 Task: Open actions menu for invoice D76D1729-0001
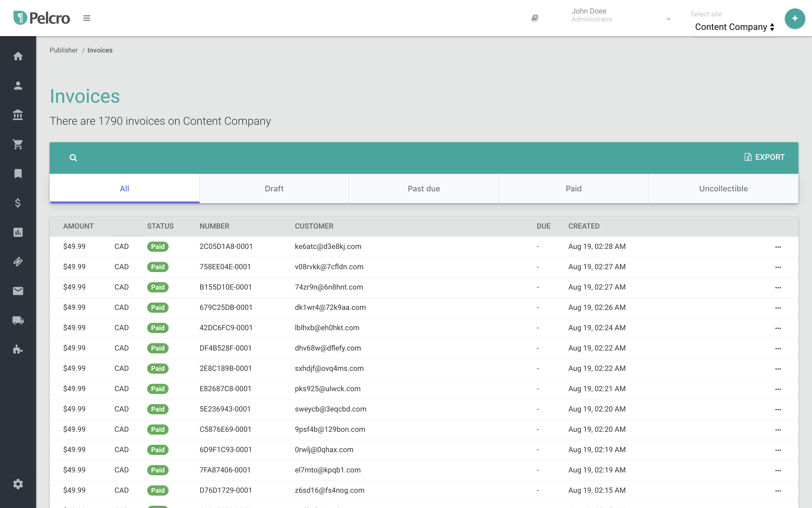(778, 491)
